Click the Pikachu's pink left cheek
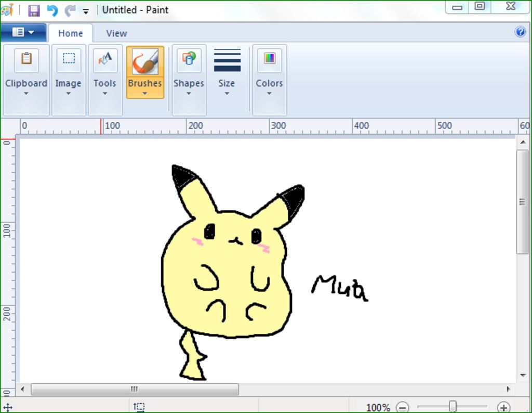The height and width of the screenshot is (413, 532). [197, 241]
